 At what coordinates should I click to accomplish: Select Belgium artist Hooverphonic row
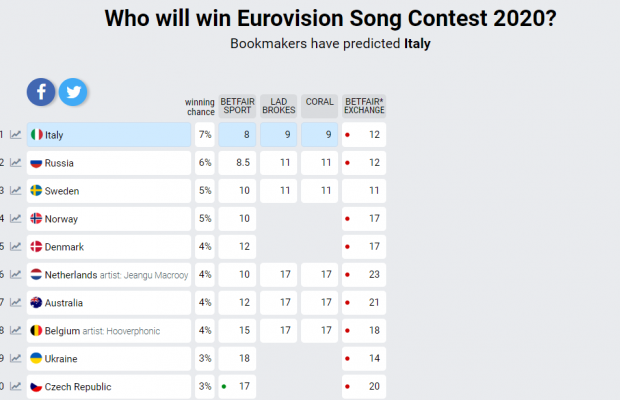[x=109, y=330]
